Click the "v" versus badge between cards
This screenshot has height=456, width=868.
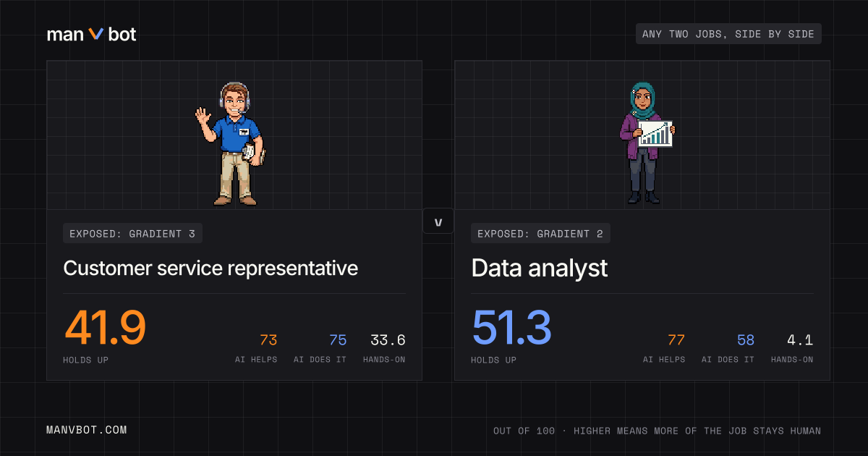(438, 221)
